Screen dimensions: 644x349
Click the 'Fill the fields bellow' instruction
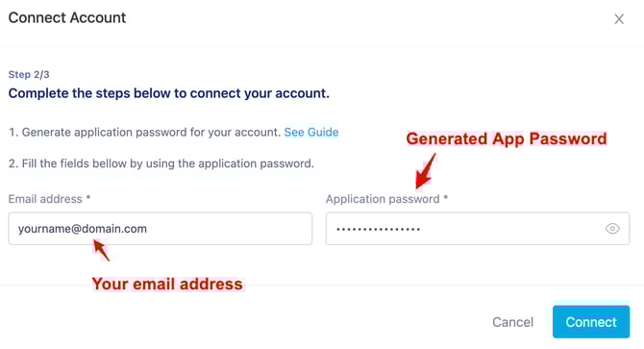point(161,163)
